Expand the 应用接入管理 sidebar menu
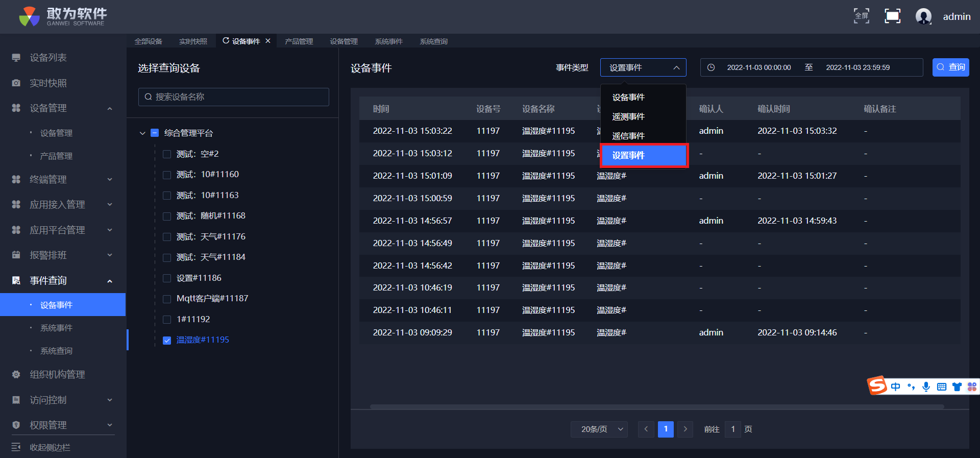Viewport: 980px width, 458px height. [x=110, y=205]
